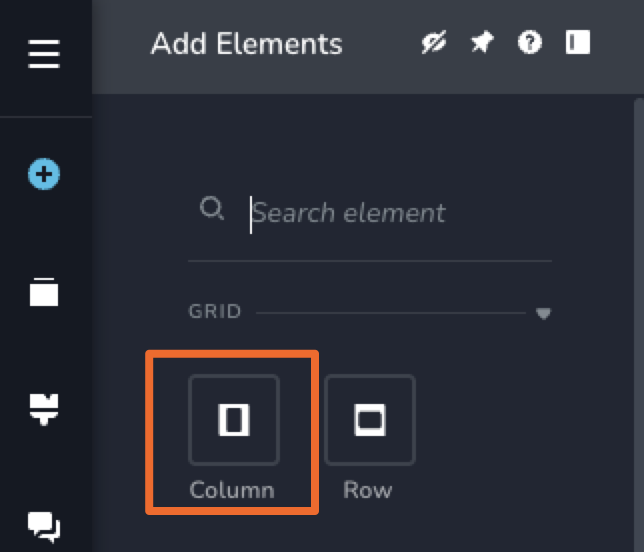Screen dimensions: 644x552
Task: Select the Column element icon tile
Action: (x=234, y=420)
